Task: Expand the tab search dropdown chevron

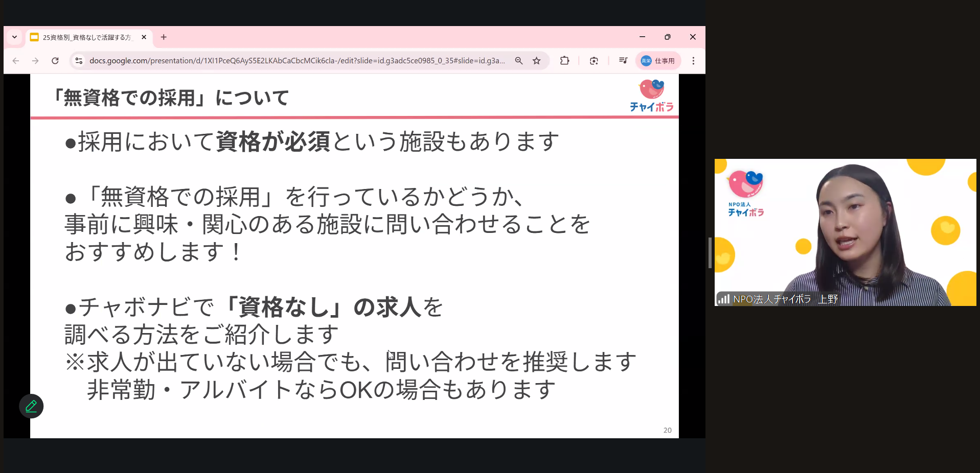Action: pos(14,37)
